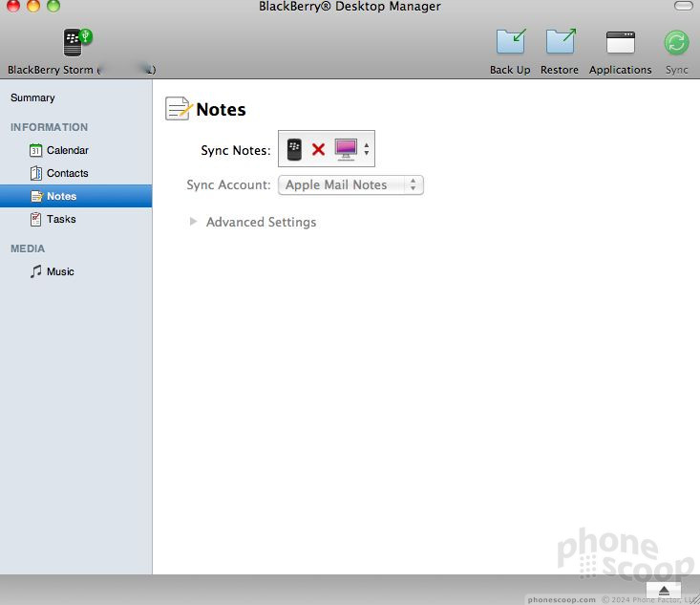Click the Music note icon

pyautogui.click(x=35, y=271)
